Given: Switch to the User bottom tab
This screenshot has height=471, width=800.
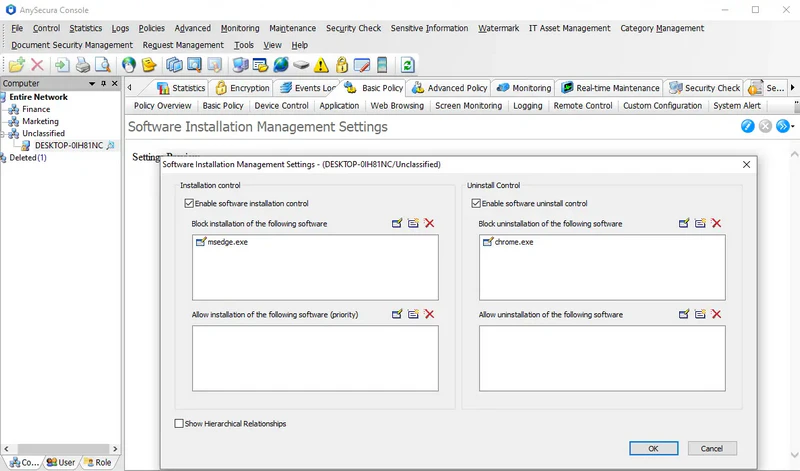Looking at the screenshot, I should click(61, 462).
